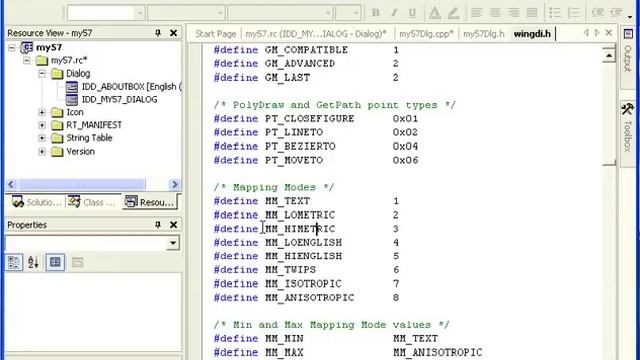Click the Italic formatting icon
640x360 pixels.
394,13
